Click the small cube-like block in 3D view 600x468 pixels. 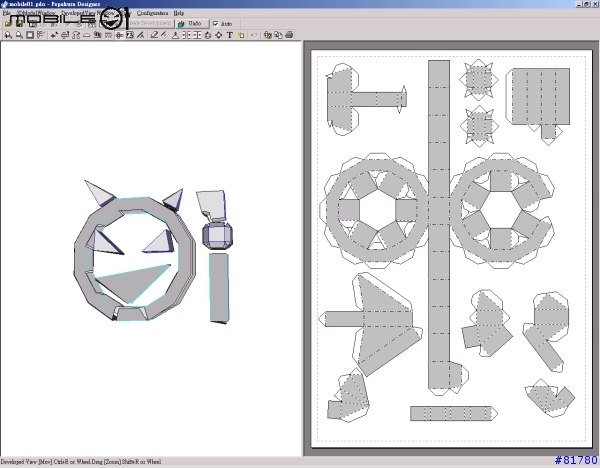tap(217, 236)
